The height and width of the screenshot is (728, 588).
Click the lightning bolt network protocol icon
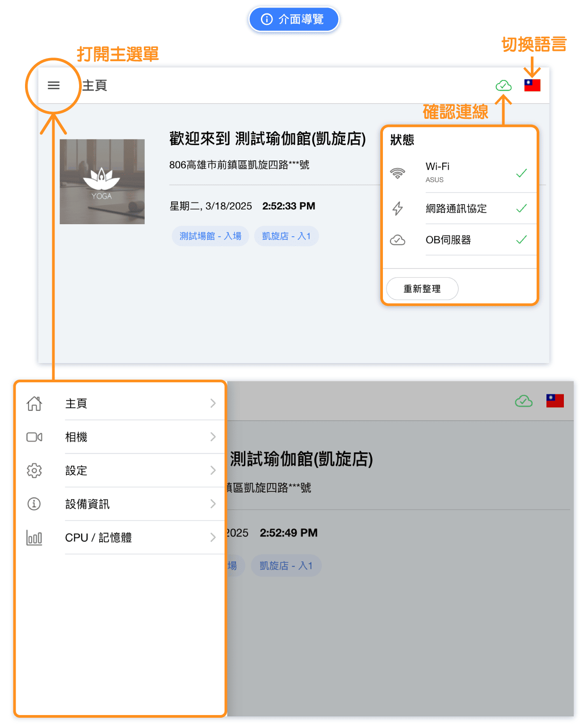(397, 209)
